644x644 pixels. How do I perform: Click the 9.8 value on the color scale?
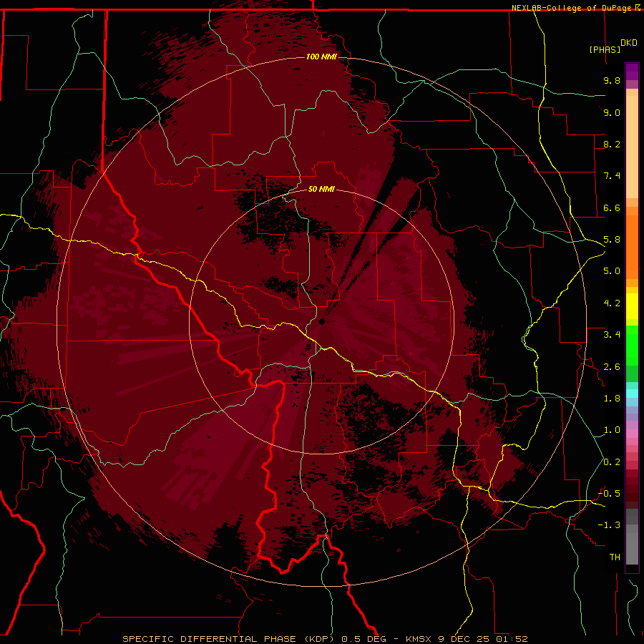tap(612, 80)
